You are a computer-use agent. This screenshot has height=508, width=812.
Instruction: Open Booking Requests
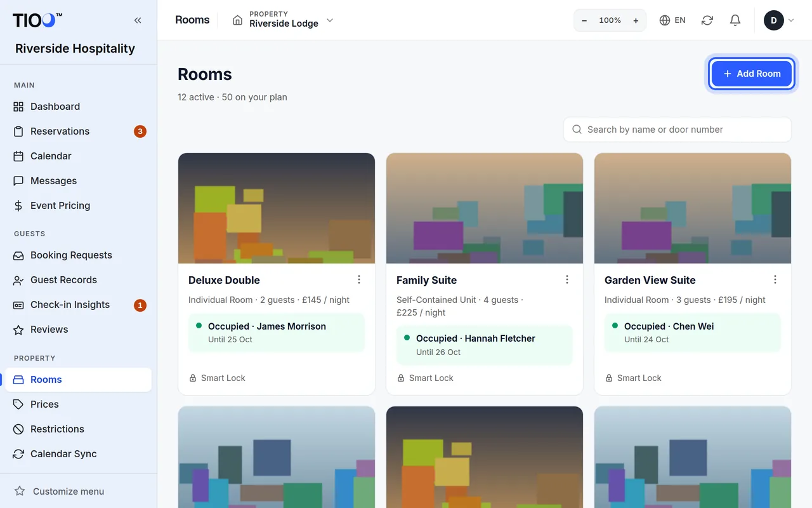78,255
